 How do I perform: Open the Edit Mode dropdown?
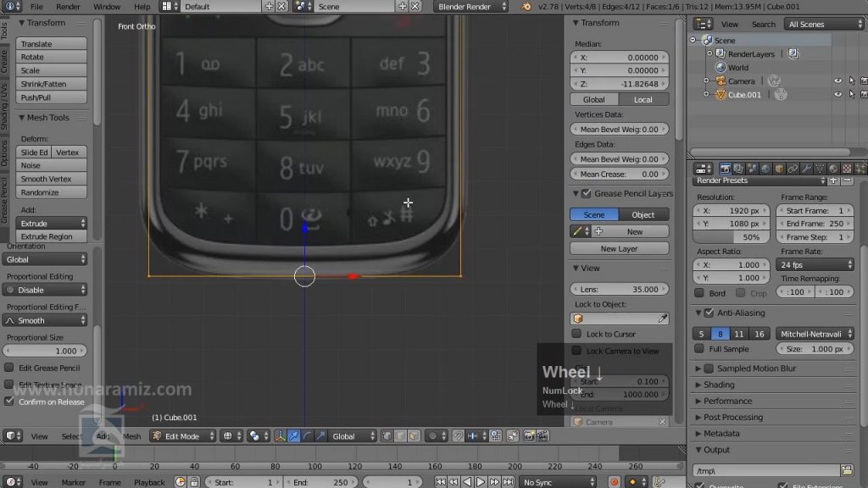[x=183, y=436]
